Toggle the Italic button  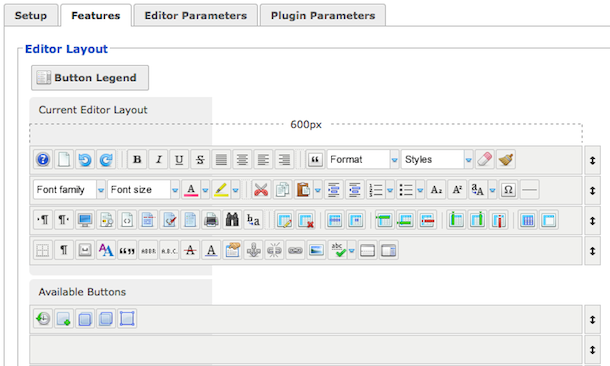[x=158, y=159]
